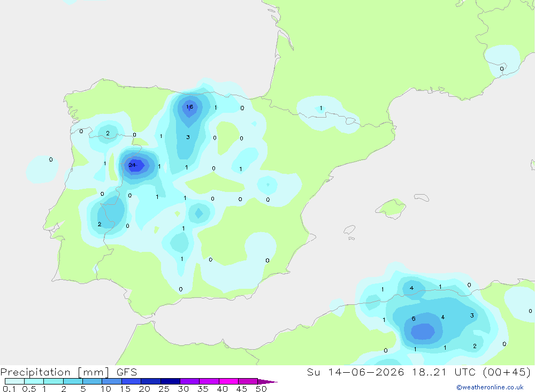Image resolution: width=535 pixels, height=392 pixels.
Task: Click the legend label "30"
Action: 183,389
